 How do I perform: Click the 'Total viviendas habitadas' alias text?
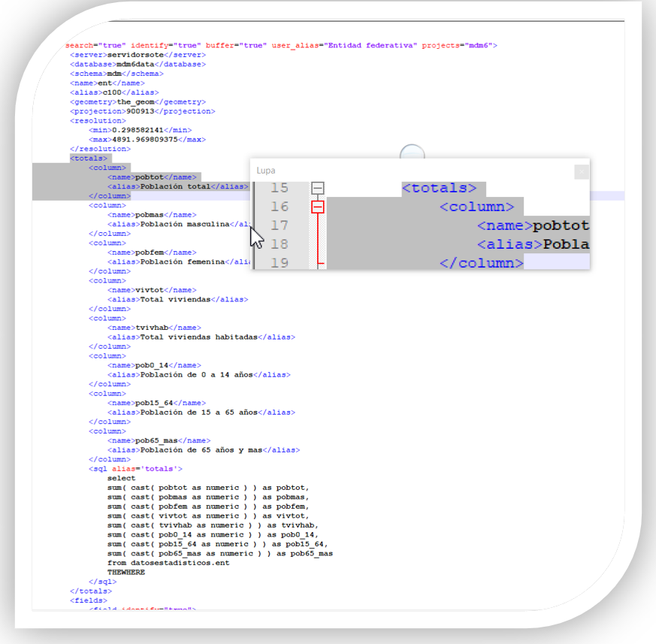(198, 337)
